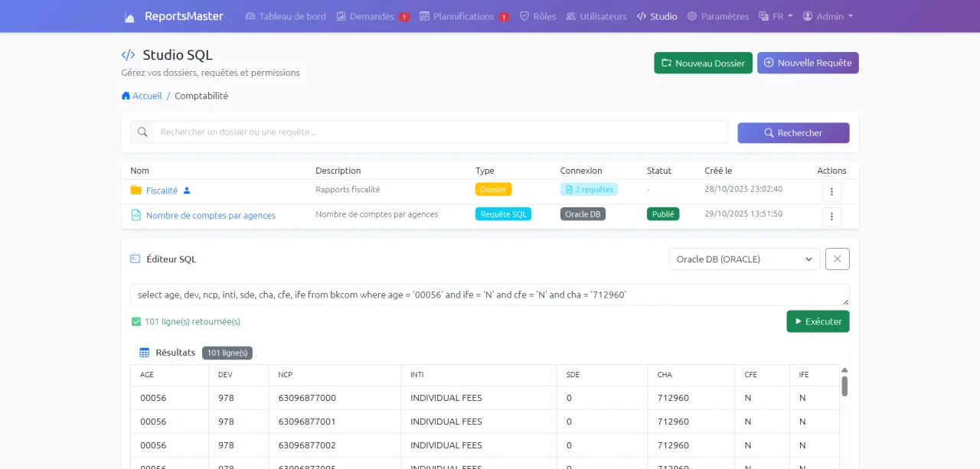The image size is (980, 469).
Task: Click Rapports fiscalité description text
Action: tap(348, 189)
